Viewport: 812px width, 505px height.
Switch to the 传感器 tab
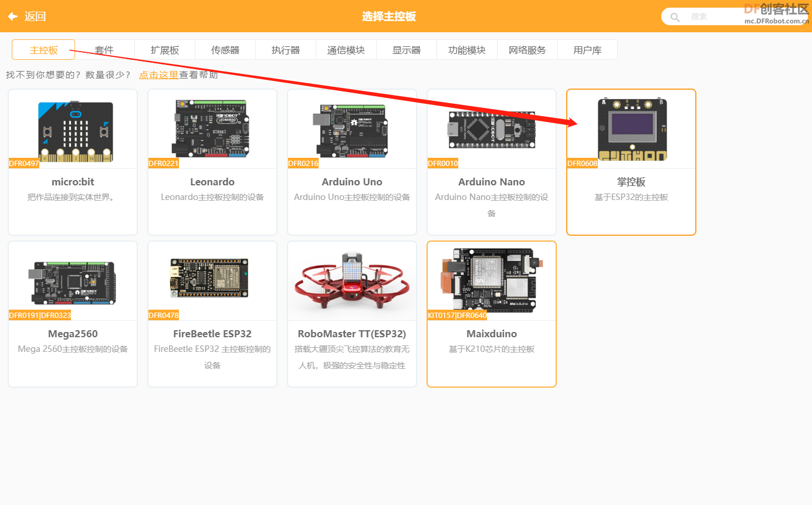[225, 50]
